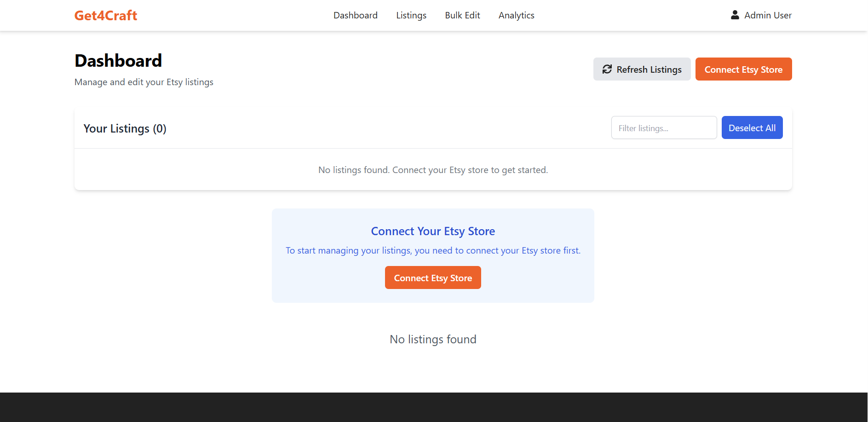Click the Refresh Listings button label
The width and height of the screenshot is (868, 422).
pos(649,69)
